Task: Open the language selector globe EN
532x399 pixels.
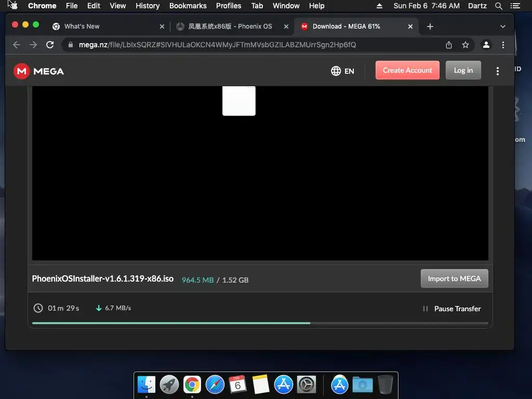Action: [x=342, y=71]
